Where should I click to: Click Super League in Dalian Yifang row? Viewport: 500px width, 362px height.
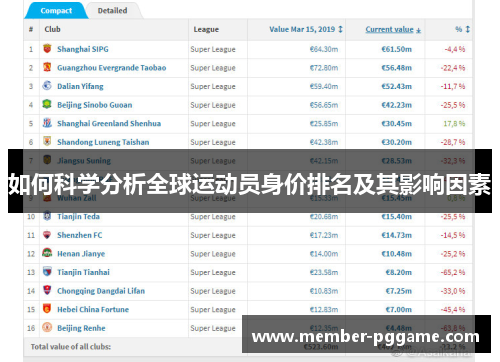[x=213, y=87]
